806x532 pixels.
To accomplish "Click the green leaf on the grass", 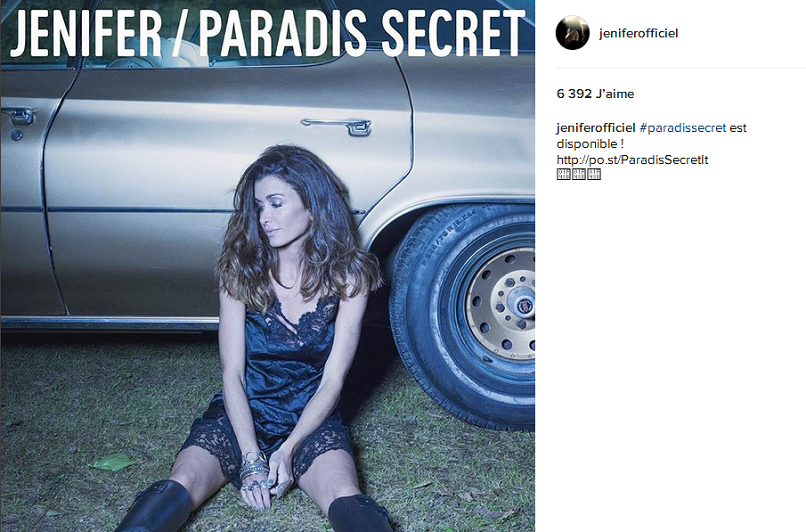I will [x=112, y=461].
